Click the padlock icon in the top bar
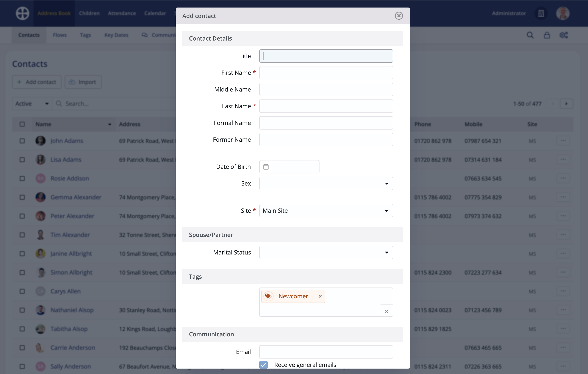This screenshot has width=588, height=374. coord(547,35)
